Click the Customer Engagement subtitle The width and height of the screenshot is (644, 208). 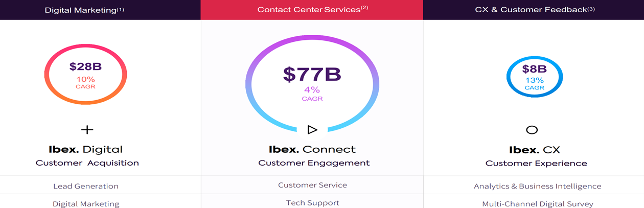click(x=314, y=163)
